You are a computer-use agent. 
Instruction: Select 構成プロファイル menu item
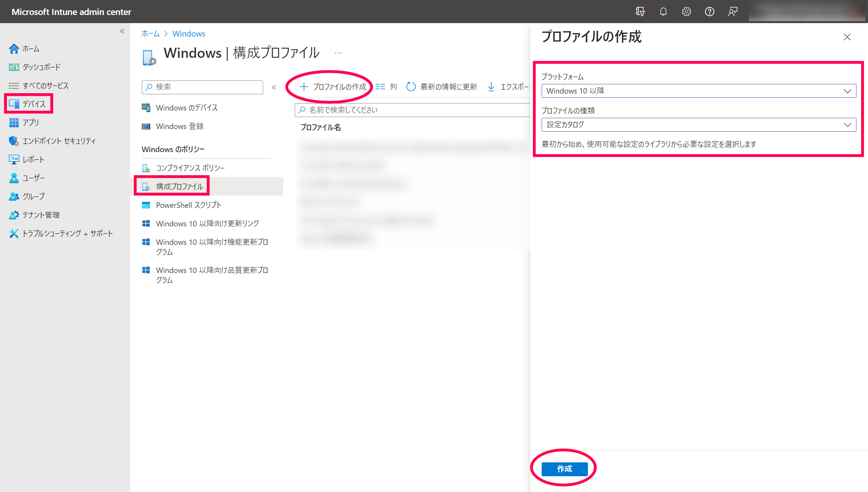172,186
